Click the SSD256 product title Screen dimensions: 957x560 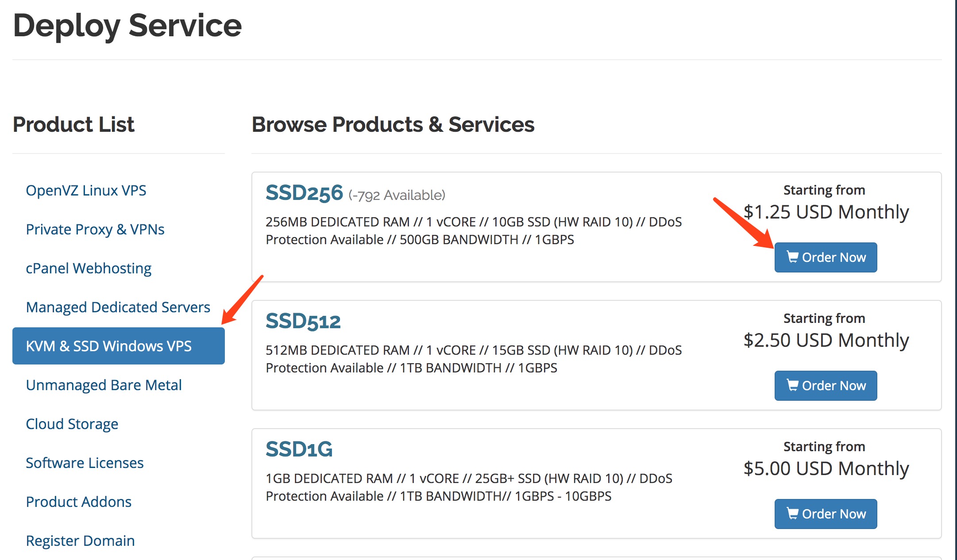[x=304, y=193]
